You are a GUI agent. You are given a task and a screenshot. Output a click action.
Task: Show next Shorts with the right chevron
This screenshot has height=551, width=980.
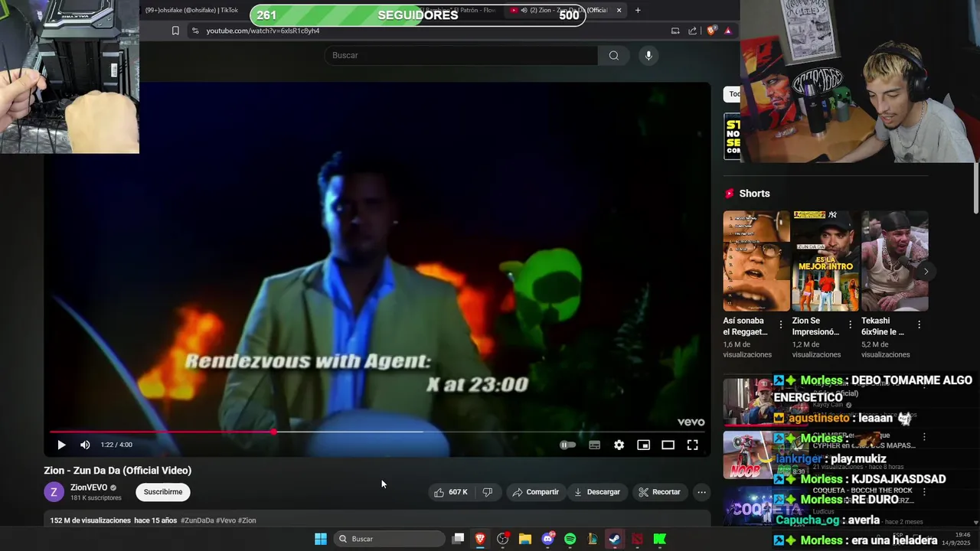tap(926, 271)
